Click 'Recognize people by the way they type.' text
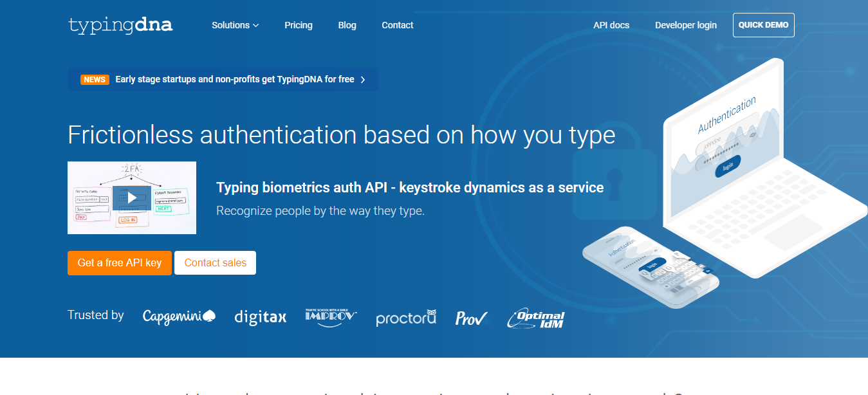Screen dimensions: 868x395 tap(320, 210)
